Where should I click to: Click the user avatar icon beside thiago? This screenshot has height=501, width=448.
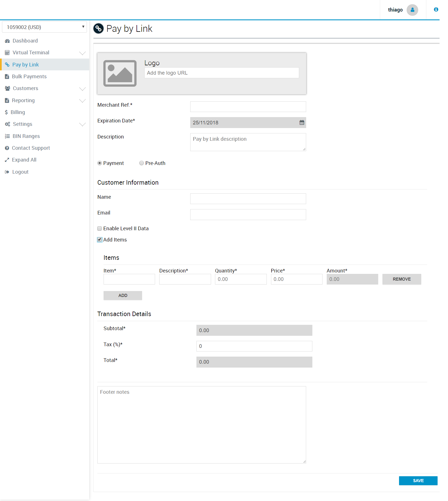point(412,10)
